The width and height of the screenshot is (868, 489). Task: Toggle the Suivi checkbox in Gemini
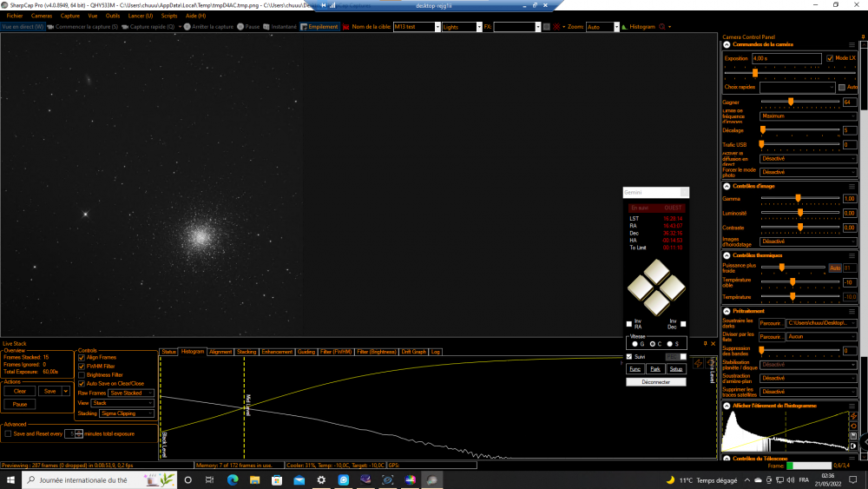(x=628, y=357)
